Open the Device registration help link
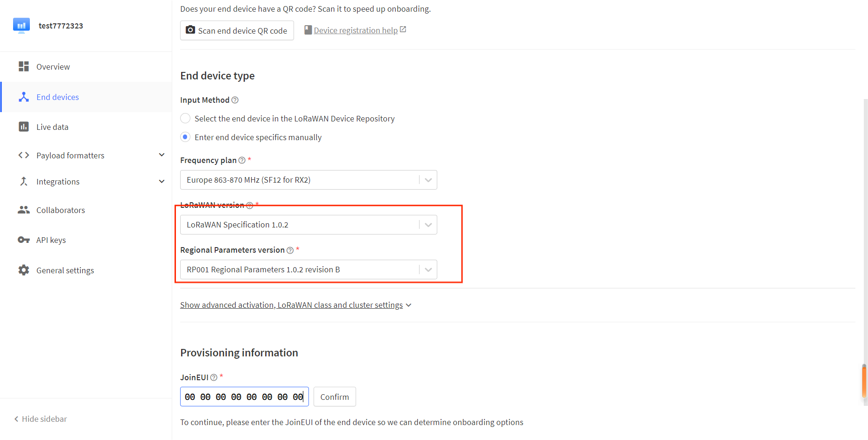Image resolution: width=868 pixels, height=440 pixels. pyautogui.click(x=356, y=30)
